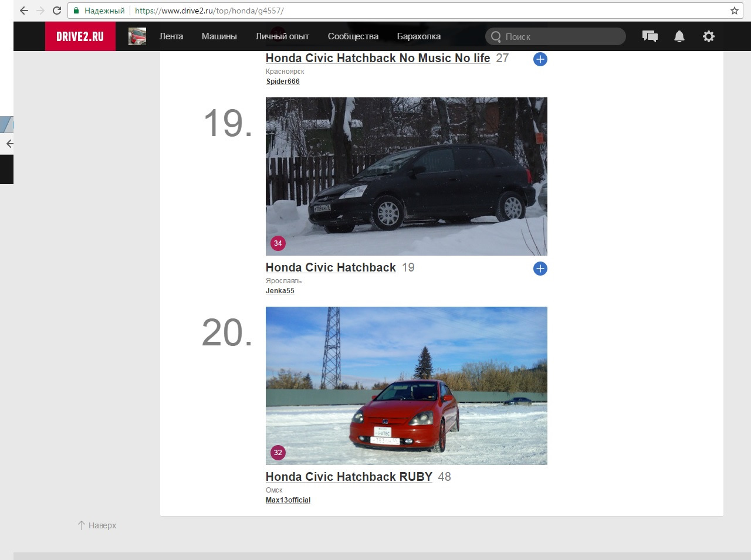Open the Барахолка section
This screenshot has height=560, width=751.
(419, 36)
